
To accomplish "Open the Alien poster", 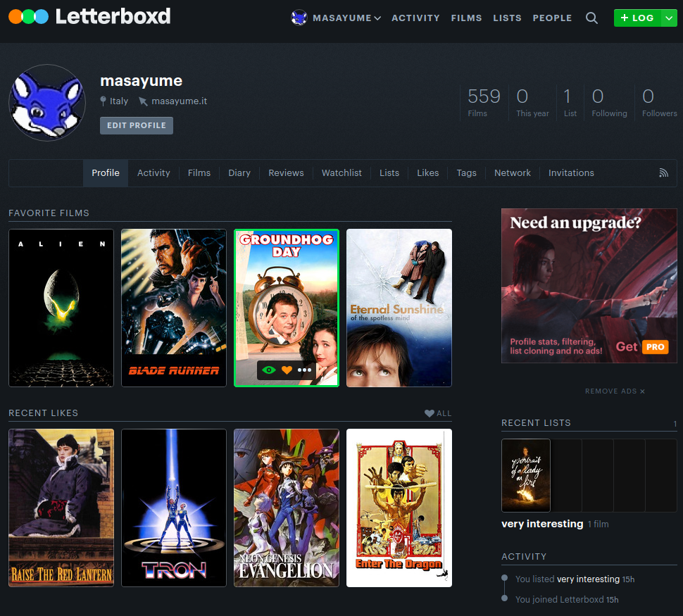I will pyautogui.click(x=61, y=308).
